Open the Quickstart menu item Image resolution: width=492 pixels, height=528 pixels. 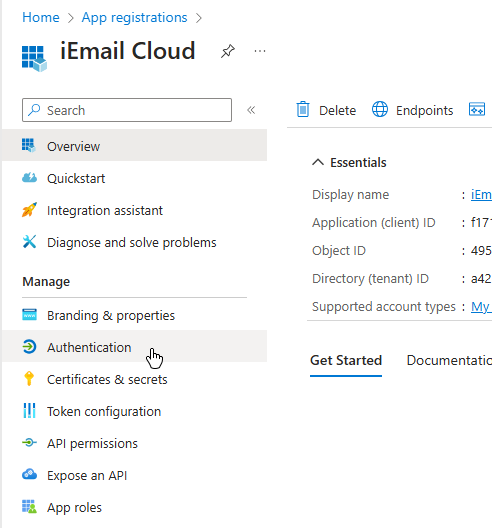134,178
